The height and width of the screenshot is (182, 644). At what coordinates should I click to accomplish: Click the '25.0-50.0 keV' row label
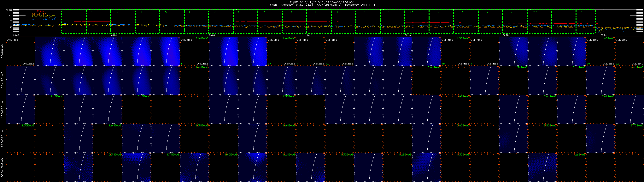click(3, 138)
